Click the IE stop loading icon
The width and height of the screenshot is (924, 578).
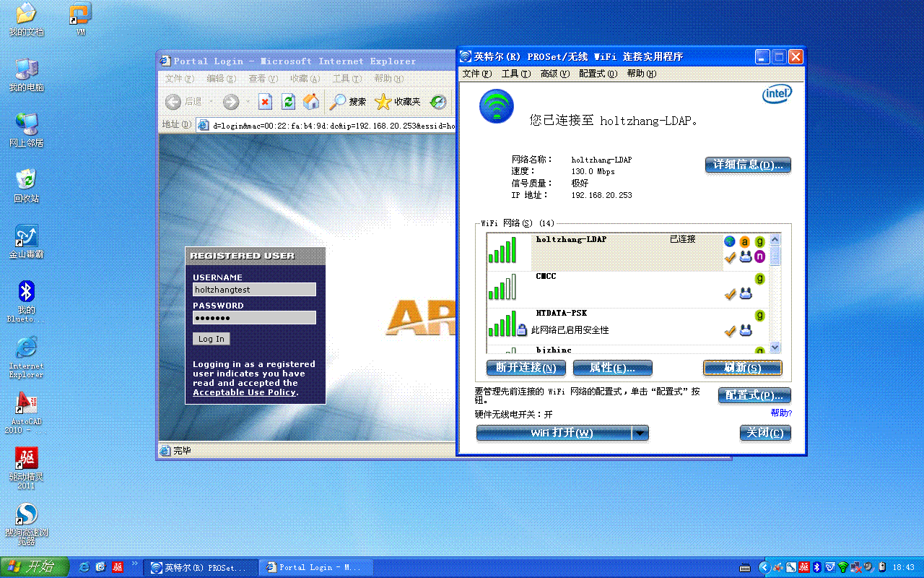[266, 102]
